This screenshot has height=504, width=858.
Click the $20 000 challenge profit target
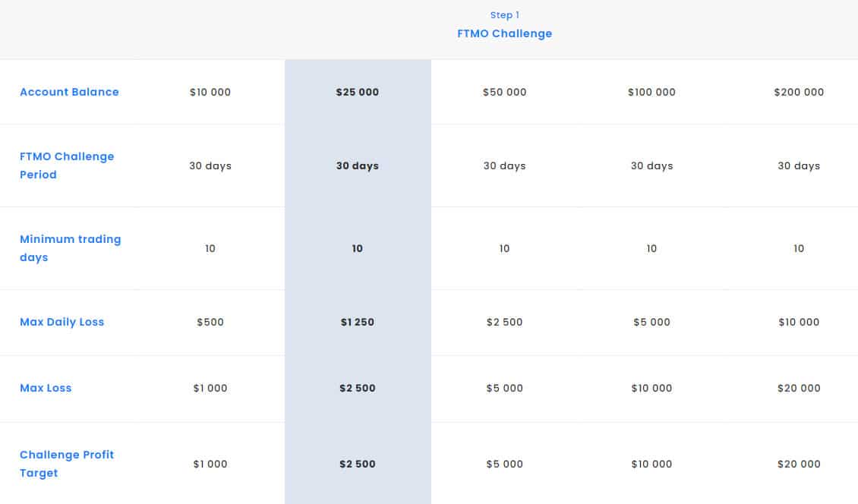tap(799, 464)
